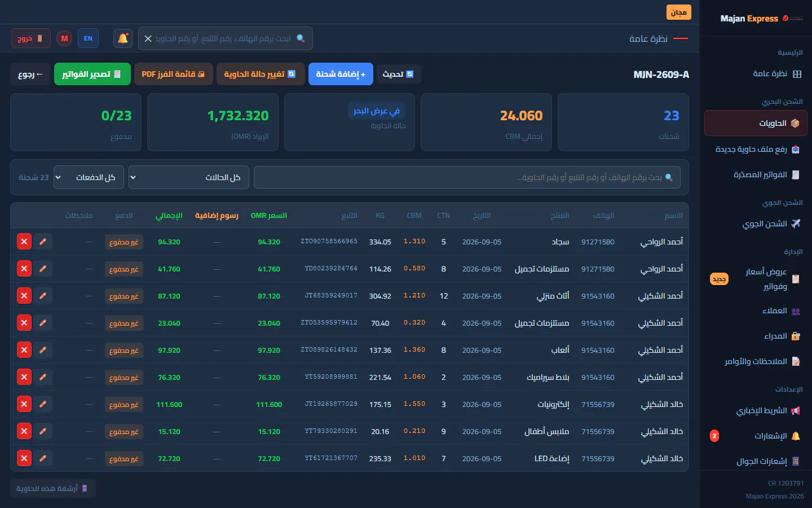Delete the سجاد shipment row
812x508 pixels.
[24, 242]
